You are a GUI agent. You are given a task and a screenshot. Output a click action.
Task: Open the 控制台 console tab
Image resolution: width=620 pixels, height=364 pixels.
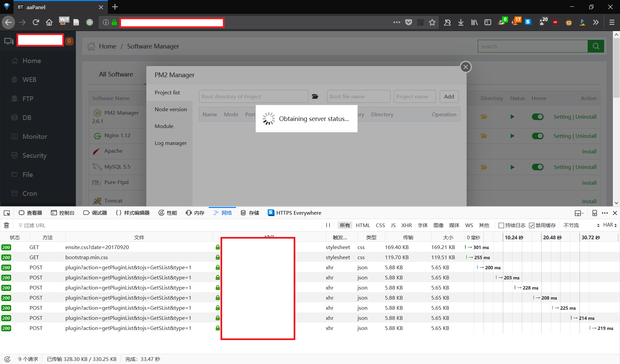click(63, 213)
